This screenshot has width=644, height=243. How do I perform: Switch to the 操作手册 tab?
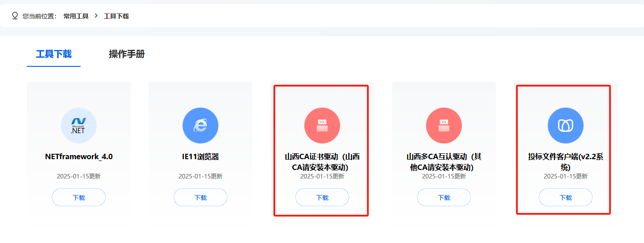click(x=127, y=54)
